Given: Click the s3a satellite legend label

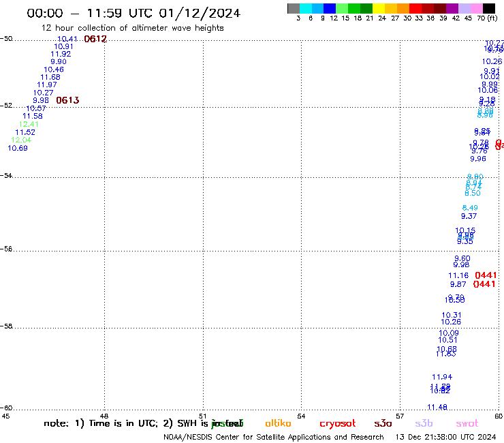Looking at the screenshot, I should (383, 424).
